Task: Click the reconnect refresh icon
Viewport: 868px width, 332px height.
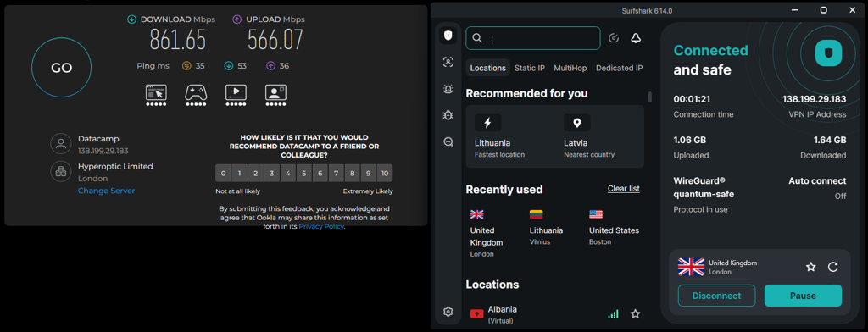Action: click(833, 268)
